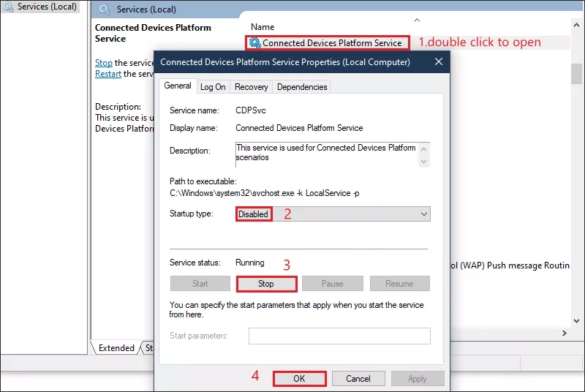Click the svchost.exe executable path text
Image resolution: width=585 pixels, height=392 pixels.
pos(265,193)
